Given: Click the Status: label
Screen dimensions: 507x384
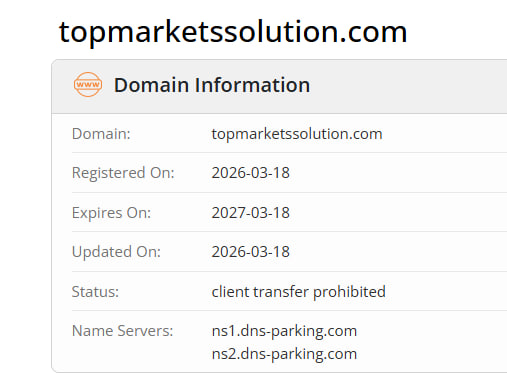Looking at the screenshot, I should (95, 292).
